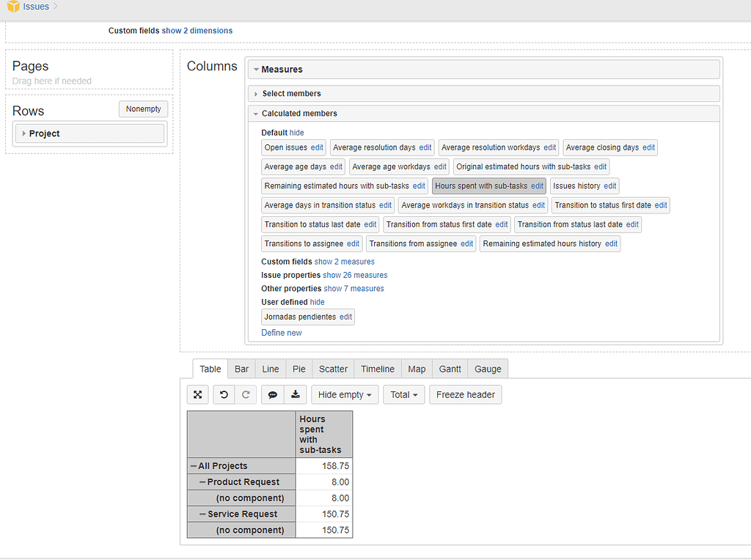Open the Hide empty dropdown

tap(344, 394)
